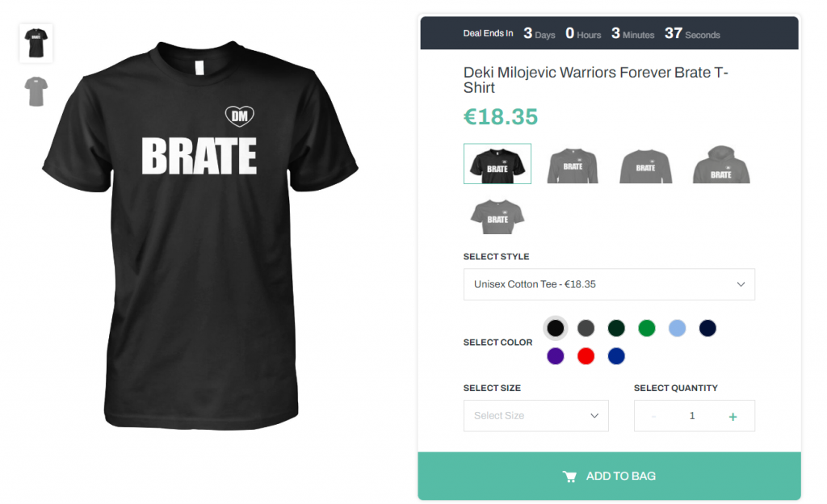View the gray shirt preview thumbnail
Screen dimensions: 827x504
pos(36,91)
